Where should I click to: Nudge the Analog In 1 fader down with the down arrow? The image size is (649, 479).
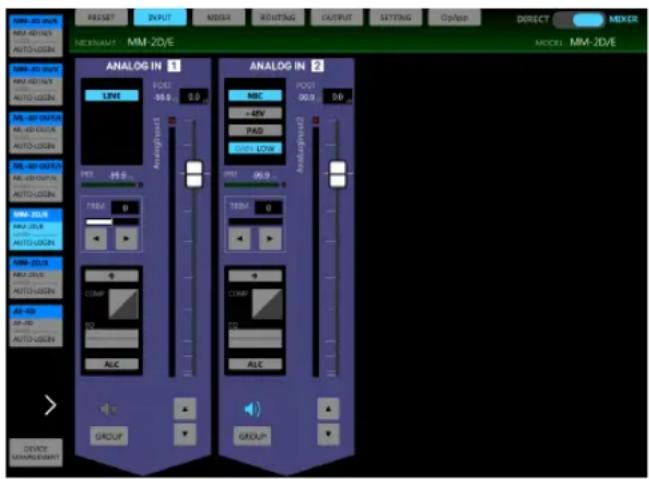coord(185,434)
